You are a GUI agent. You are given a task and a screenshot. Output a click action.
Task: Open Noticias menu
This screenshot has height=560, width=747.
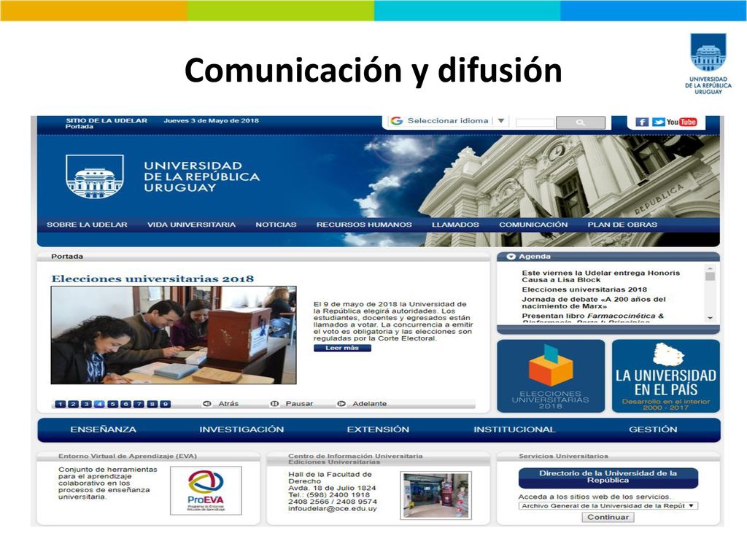click(x=276, y=225)
